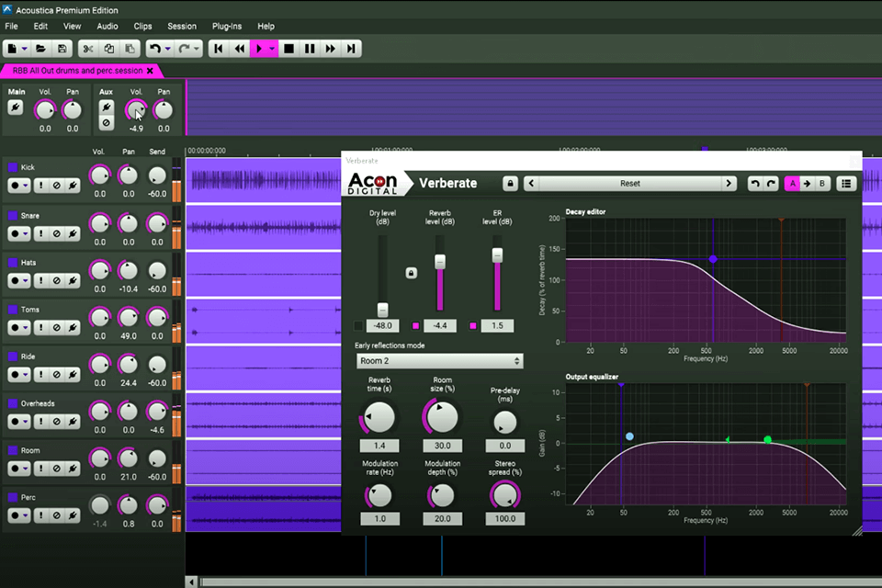Open the undo history dropdown arrow
The height and width of the screenshot is (588, 882).
click(166, 49)
